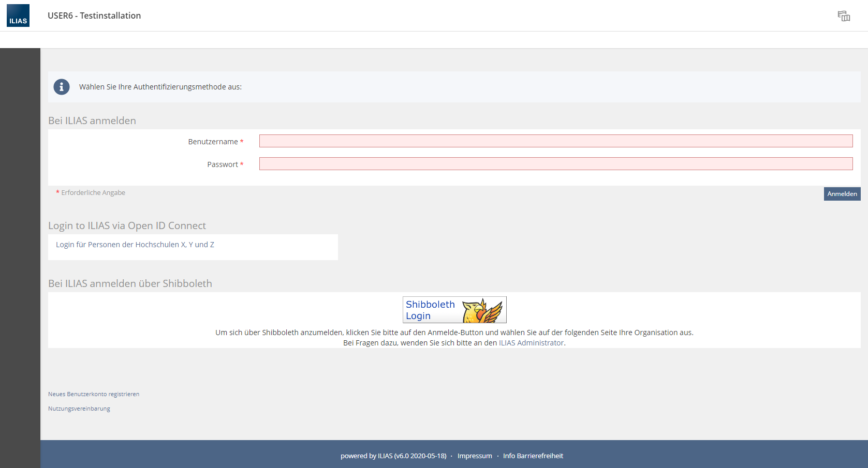Open Info Barrierefreiheit in the footer
This screenshot has width=868, height=468.
click(533, 456)
